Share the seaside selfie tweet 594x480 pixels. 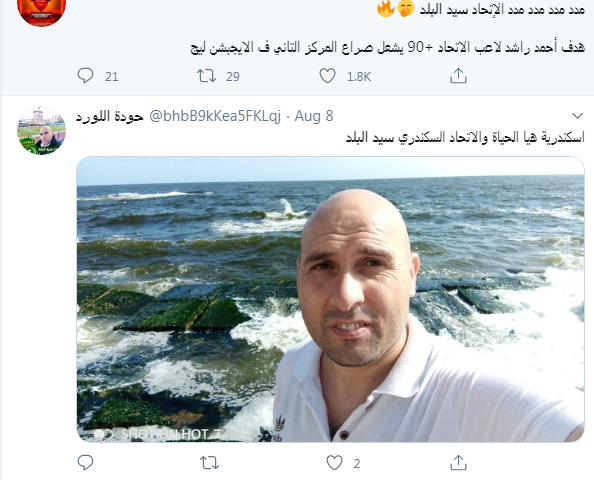pyautogui.click(x=458, y=463)
